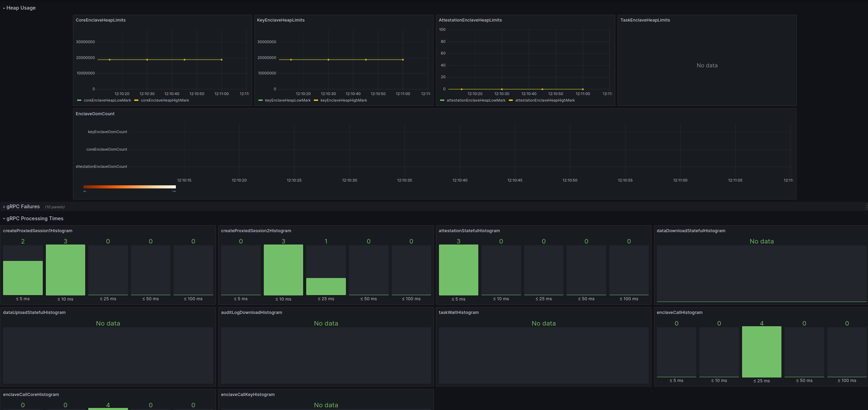Click the gRPC Processing Times row title
The image size is (868, 410).
click(35, 219)
